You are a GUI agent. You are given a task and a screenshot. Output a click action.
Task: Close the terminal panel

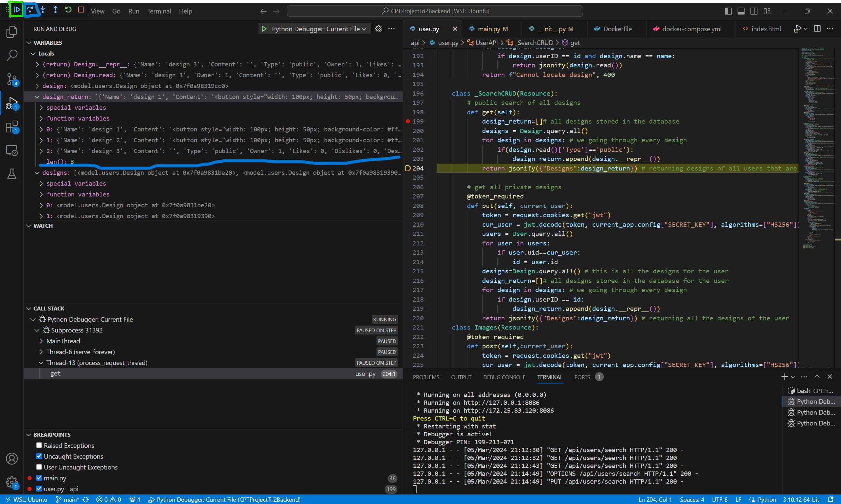830,377
